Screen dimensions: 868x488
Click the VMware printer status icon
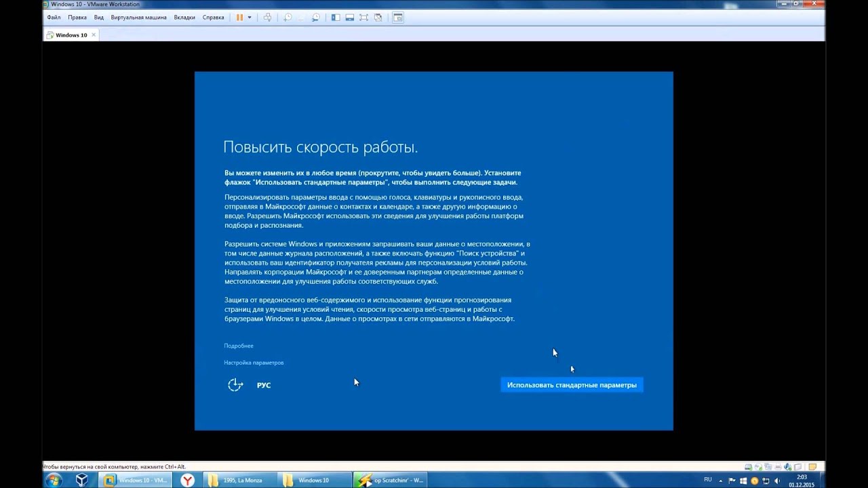coord(778,467)
